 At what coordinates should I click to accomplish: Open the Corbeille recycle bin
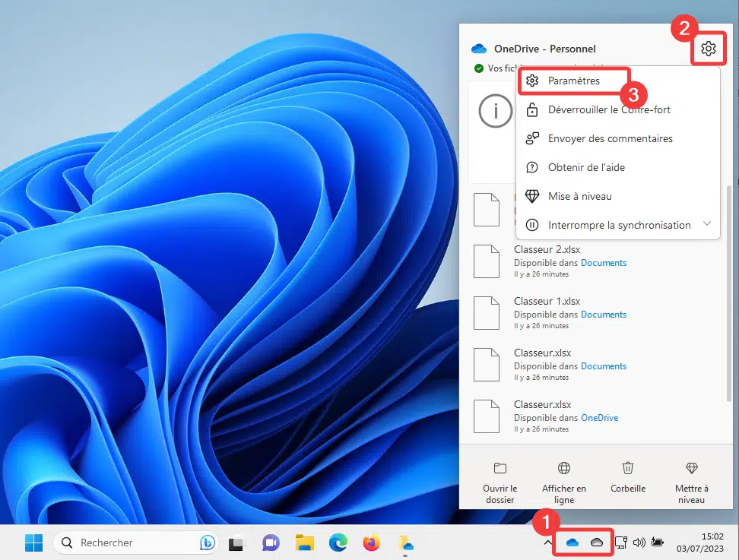[x=628, y=478]
